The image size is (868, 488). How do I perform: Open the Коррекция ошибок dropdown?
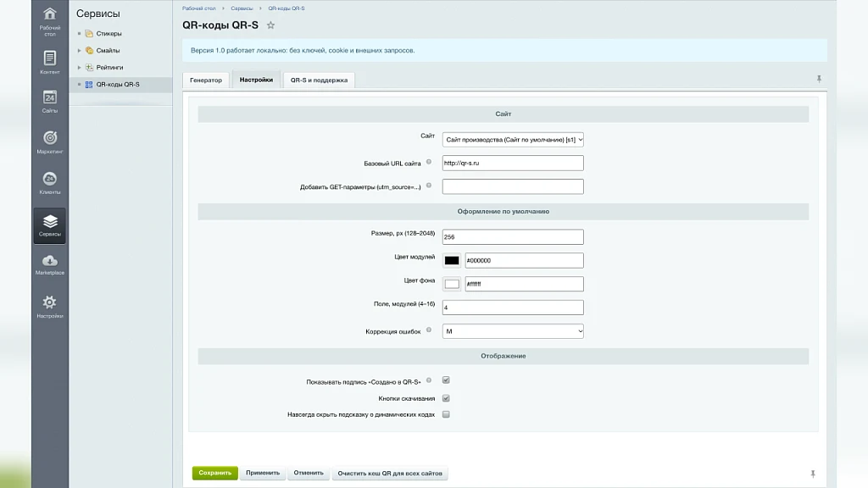coord(513,331)
